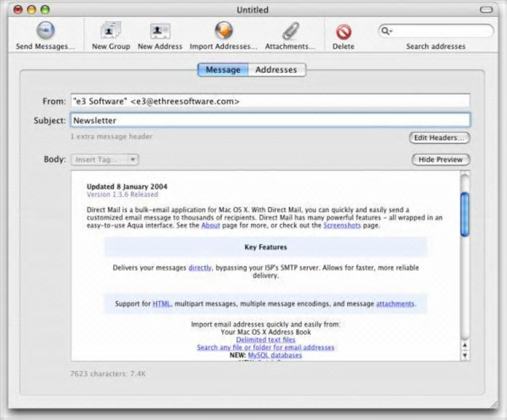Click the Send Messages toolbar icon
507x420 pixels.
45,30
